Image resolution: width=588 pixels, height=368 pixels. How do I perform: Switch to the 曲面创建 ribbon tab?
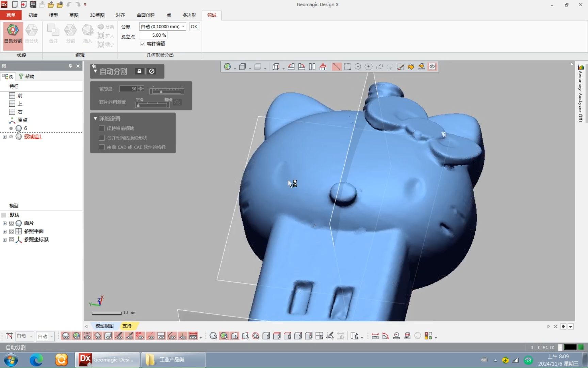tap(146, 15)
